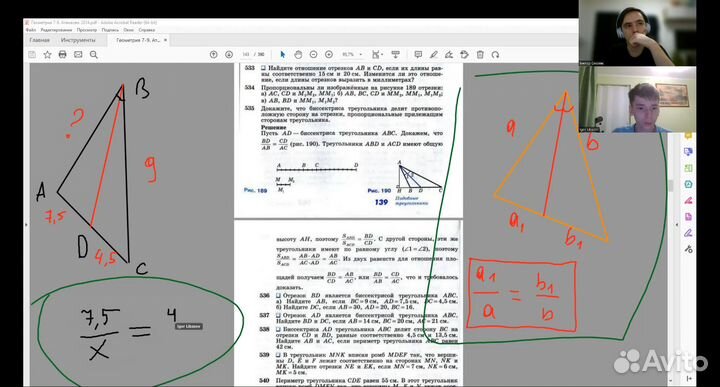Click the second participant webcam thumbnail

[x=637, y=100]
